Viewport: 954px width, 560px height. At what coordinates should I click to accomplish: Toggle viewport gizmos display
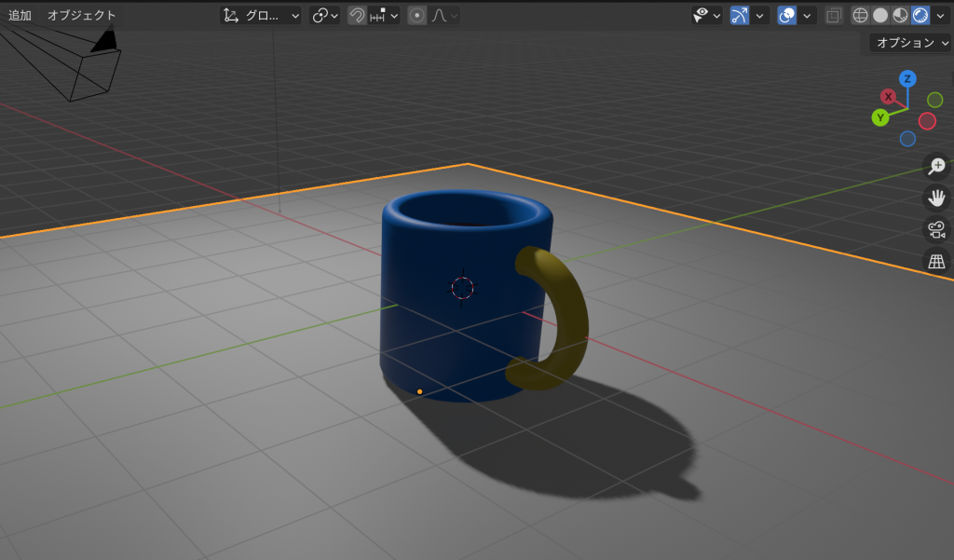coord(739,15)
